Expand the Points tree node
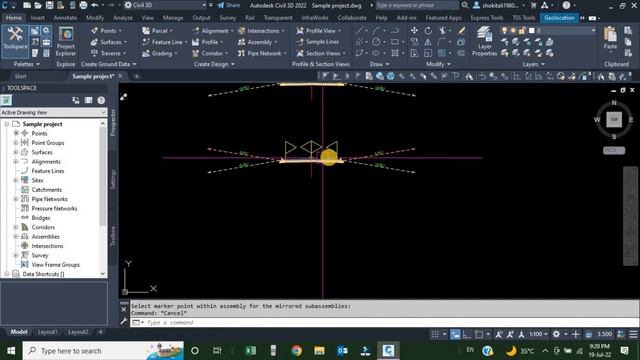This screenshot has height=360, width=640. point(16,133)
